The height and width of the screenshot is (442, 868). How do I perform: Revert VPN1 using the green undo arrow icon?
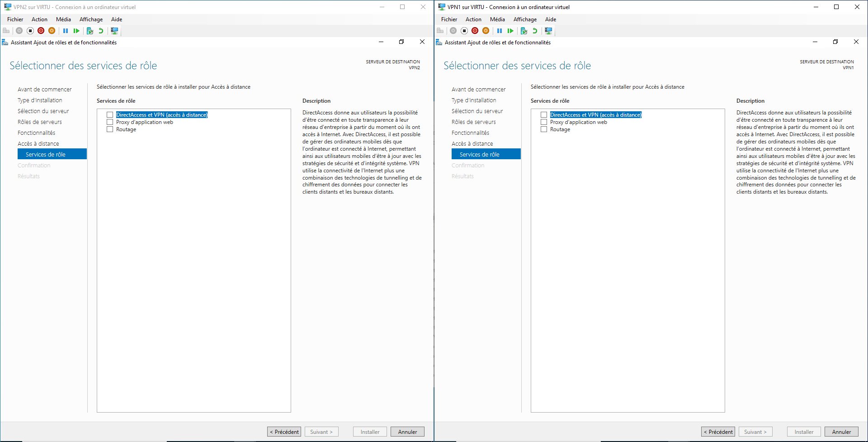click(x=535, y=31)
